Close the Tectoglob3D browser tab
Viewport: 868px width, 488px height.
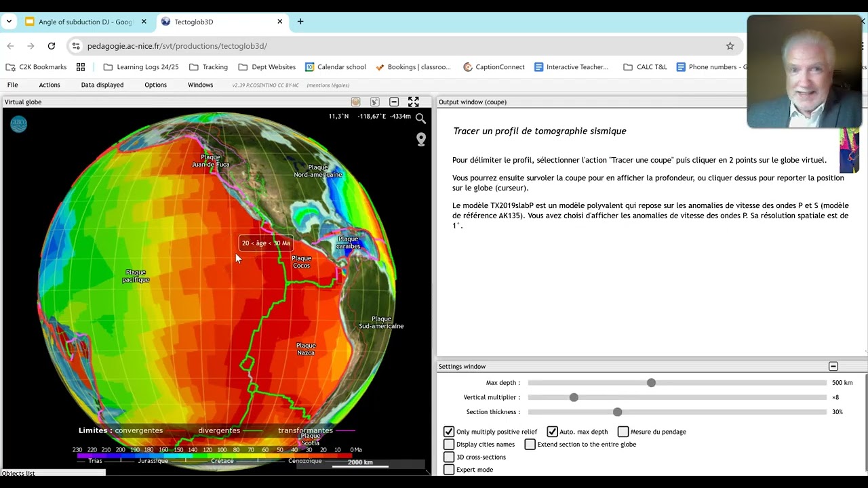pos(279,22)
